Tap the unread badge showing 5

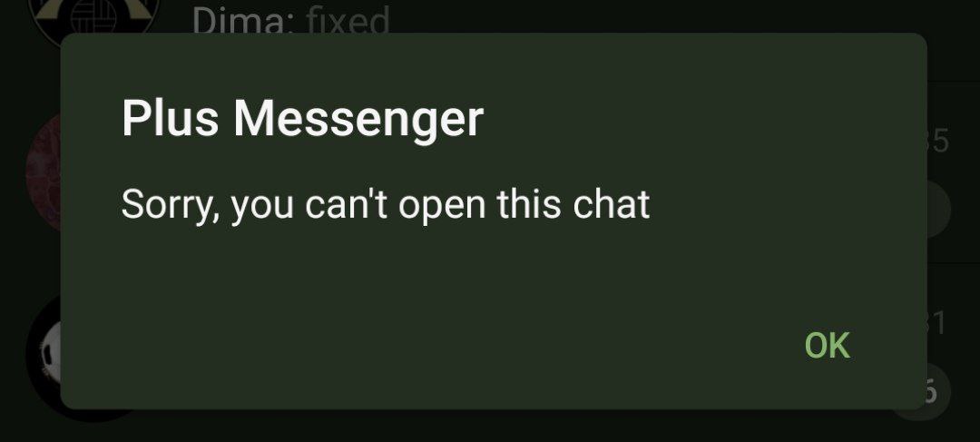pos(937,393)
